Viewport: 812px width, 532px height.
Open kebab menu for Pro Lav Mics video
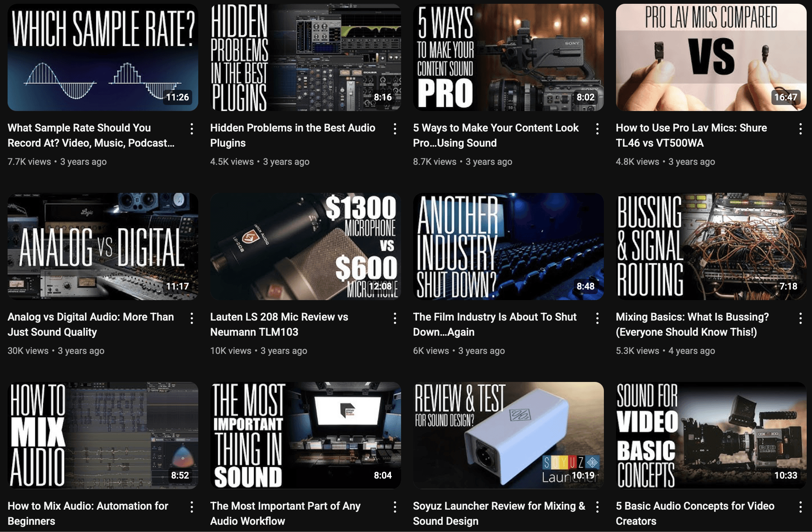pyautogui.click(x=800, y=129)
